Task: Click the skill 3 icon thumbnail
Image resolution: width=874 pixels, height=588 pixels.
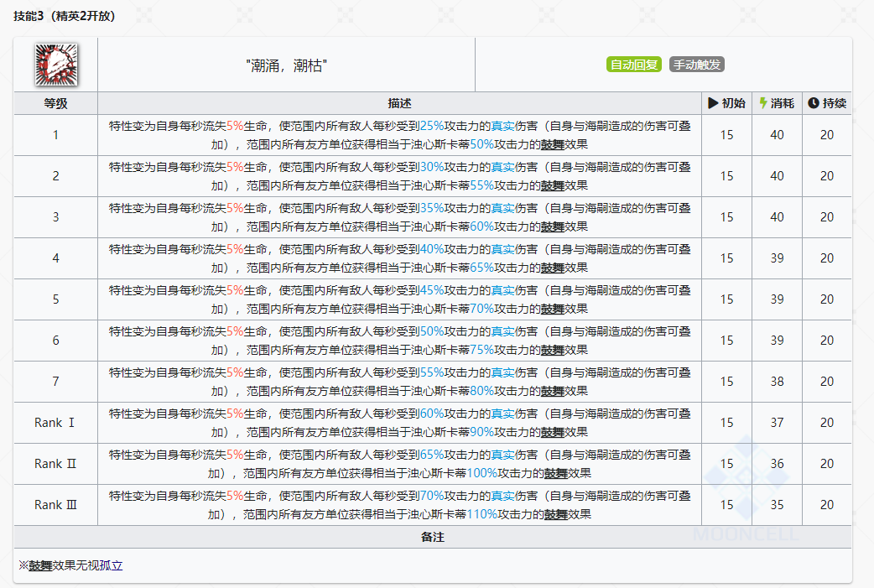Action: tap(56, 65)
